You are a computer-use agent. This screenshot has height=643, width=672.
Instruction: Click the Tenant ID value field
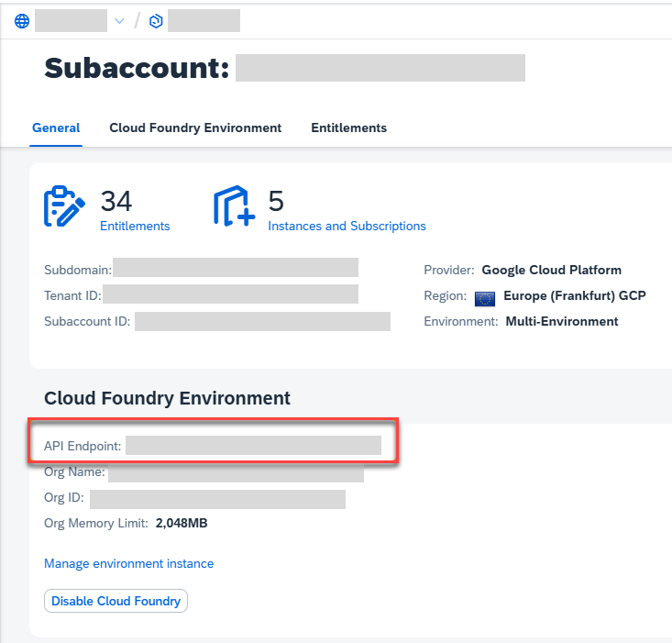click(x=231, y=294)
